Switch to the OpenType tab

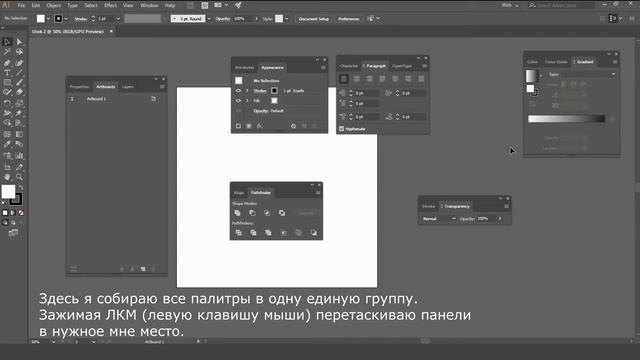[402, 66]
